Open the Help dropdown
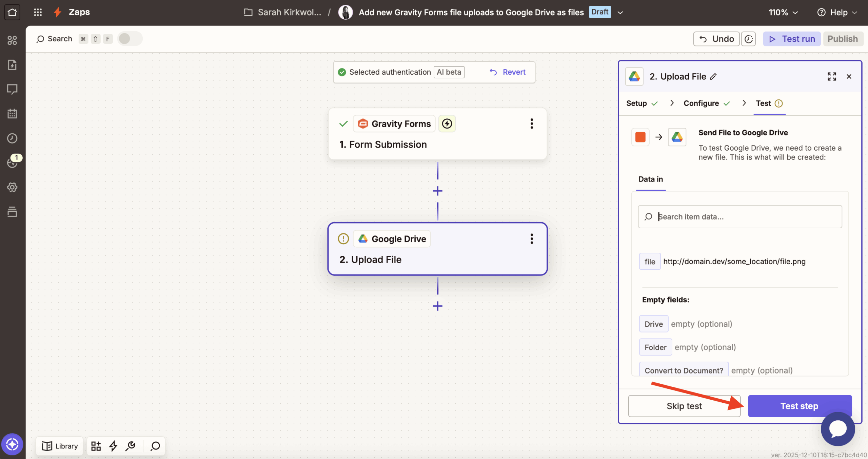Image resolution: width=868 pixels, height=459 pixels. (x=837, y=12)
